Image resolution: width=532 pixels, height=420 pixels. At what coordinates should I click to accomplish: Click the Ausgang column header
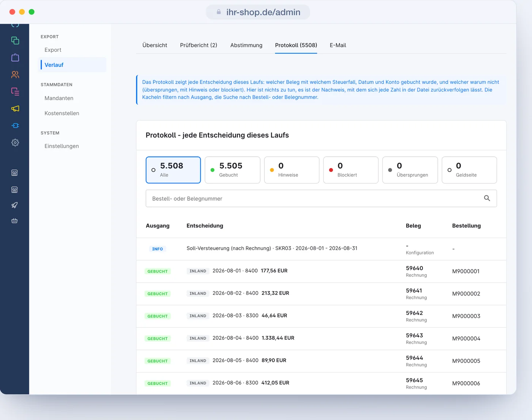tap(158, 226)
